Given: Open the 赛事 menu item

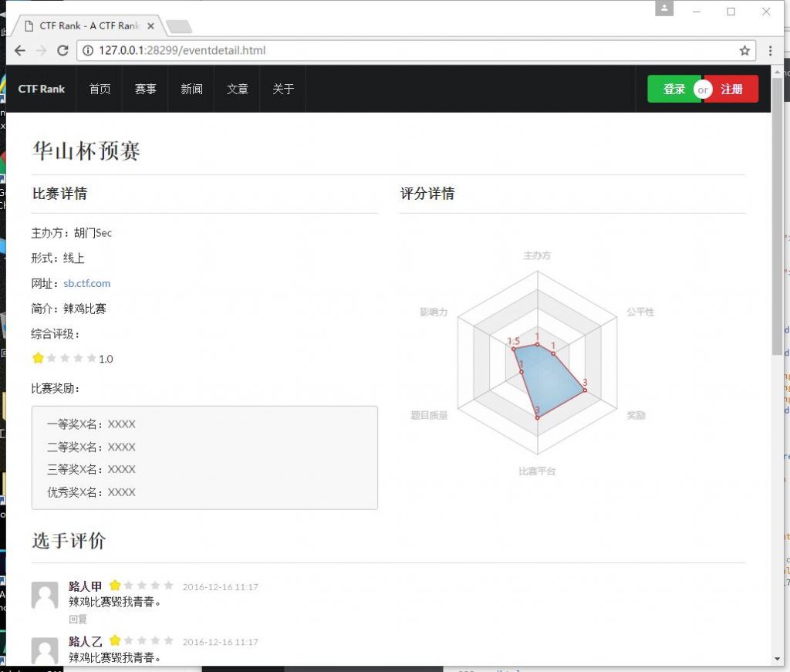Looking at the screenshot, I should [x=145, y=89].
